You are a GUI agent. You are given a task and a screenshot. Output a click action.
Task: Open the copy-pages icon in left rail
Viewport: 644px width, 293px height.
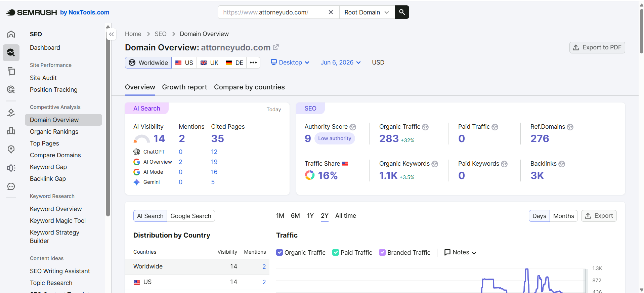click(x=11, y=71)
